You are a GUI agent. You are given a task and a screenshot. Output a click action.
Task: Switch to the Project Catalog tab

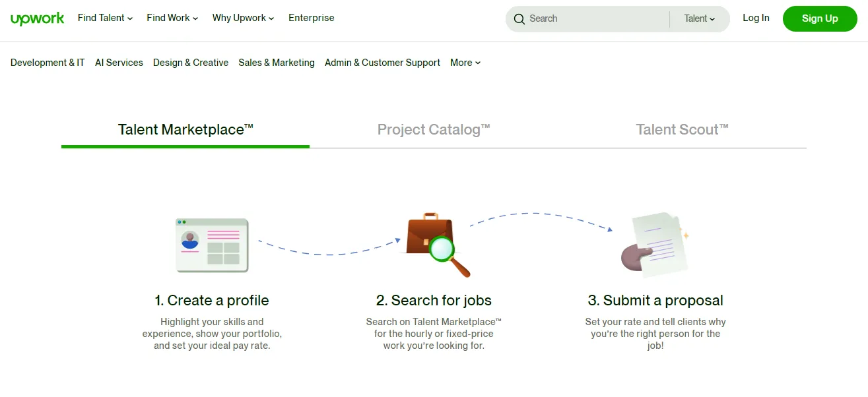[434, 129]
